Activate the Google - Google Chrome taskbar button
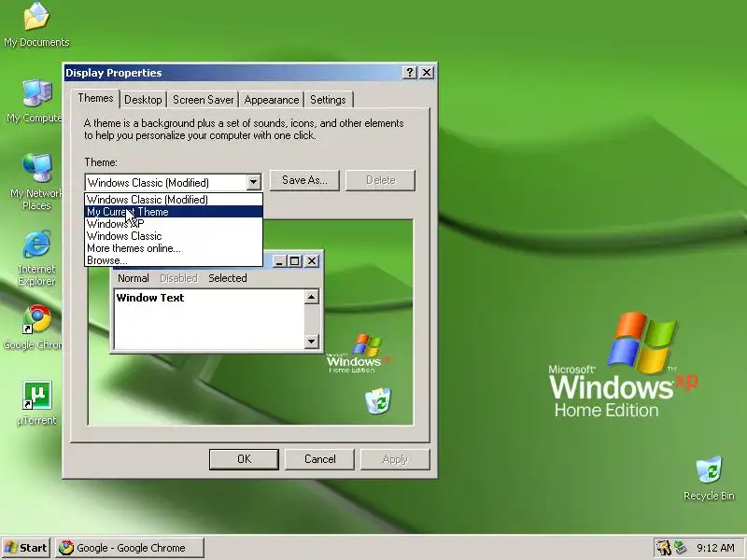Viewport: 747px width, 560px height. coord(130,548)
